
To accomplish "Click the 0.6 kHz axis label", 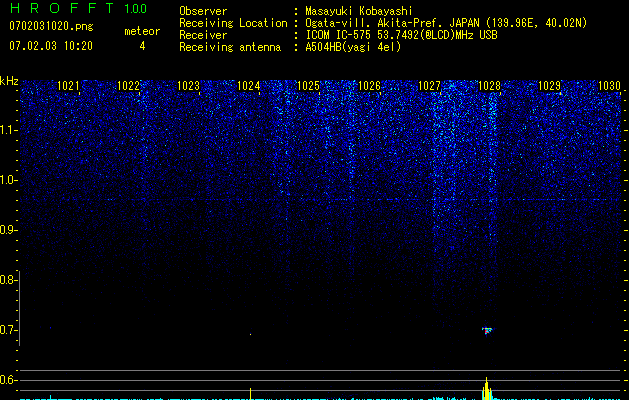I will (x=8, y=380).
